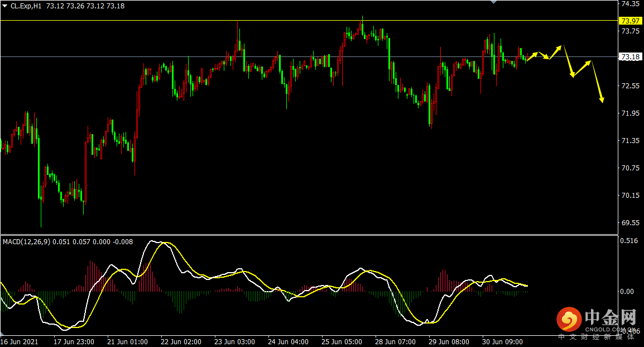Click the 28 Jun 07:00 time label
The image size is (644, 347).
395,341
